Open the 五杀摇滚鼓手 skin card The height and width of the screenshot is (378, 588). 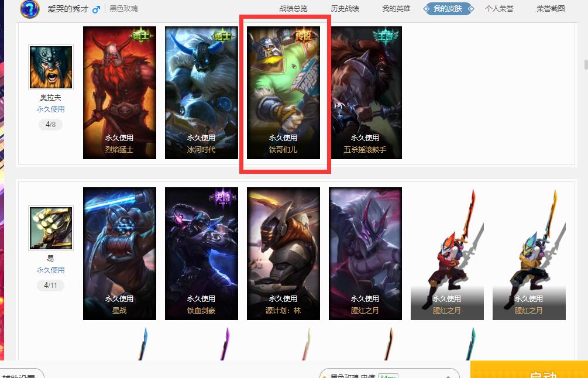pos(365,92)
